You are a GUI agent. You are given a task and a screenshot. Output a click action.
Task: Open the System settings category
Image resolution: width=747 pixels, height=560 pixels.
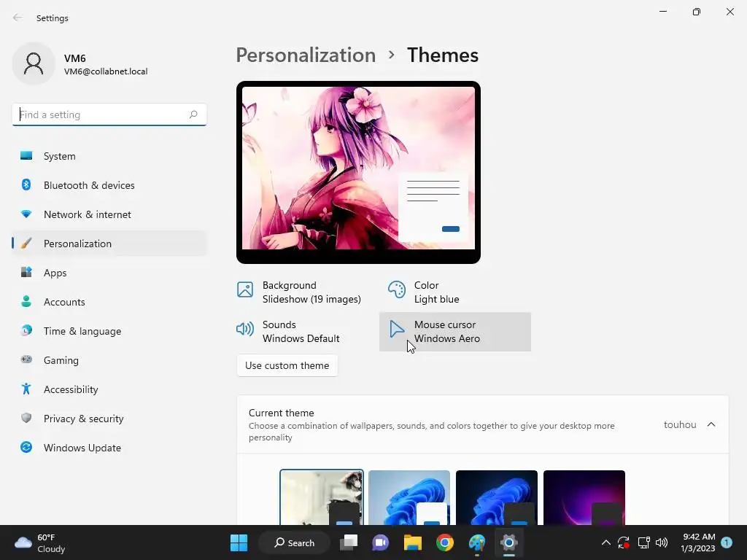click(x=109, y=156)
